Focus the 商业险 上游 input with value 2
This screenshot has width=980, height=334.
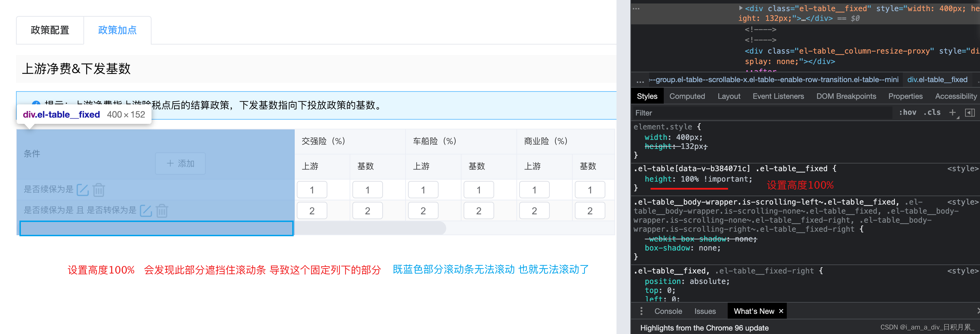[534, 210]
